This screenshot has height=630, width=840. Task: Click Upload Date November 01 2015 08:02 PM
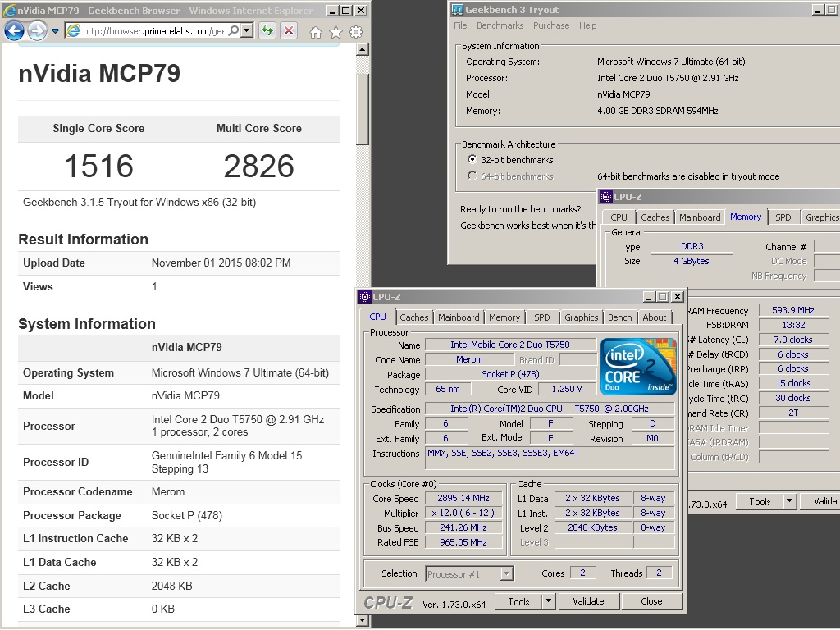coord(221,263)
